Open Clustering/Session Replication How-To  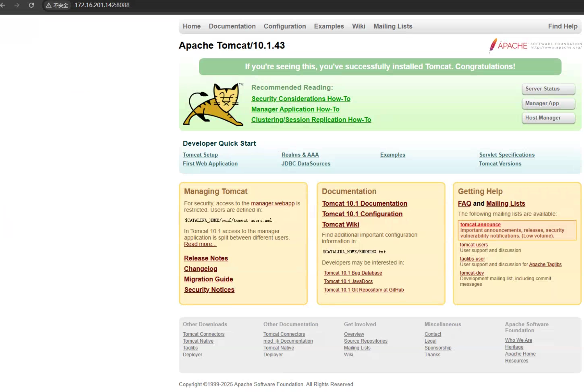point(311,120)
